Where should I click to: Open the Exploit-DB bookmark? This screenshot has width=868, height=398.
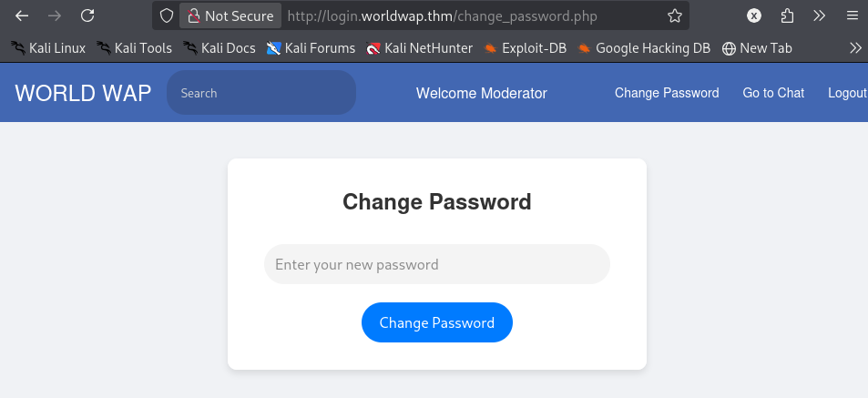525,48
